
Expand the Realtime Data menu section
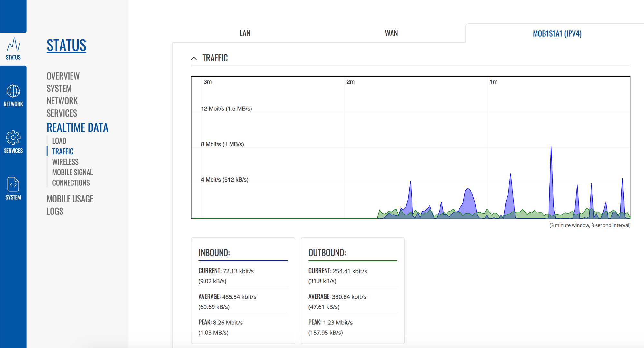[x=77, y=127]
